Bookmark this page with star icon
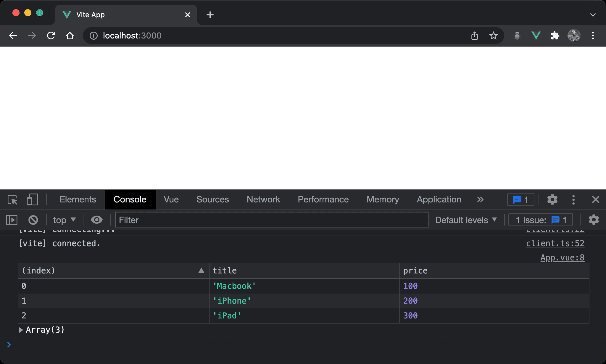Screen dimensions: 606x364 pos(493,36)
